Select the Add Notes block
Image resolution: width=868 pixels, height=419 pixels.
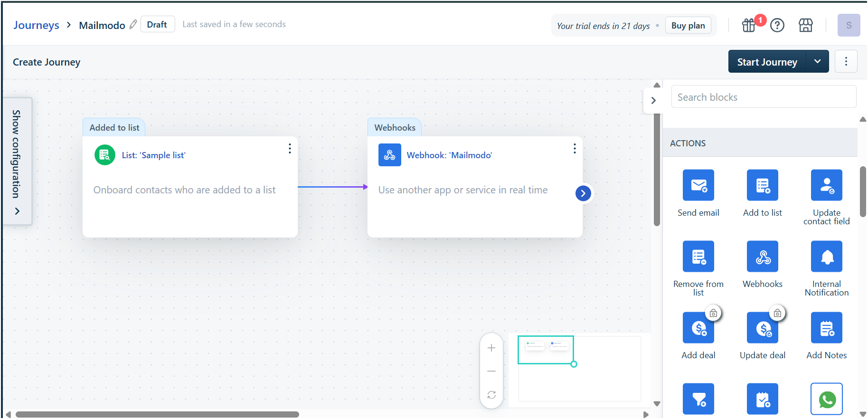click(x=826, y=328)
